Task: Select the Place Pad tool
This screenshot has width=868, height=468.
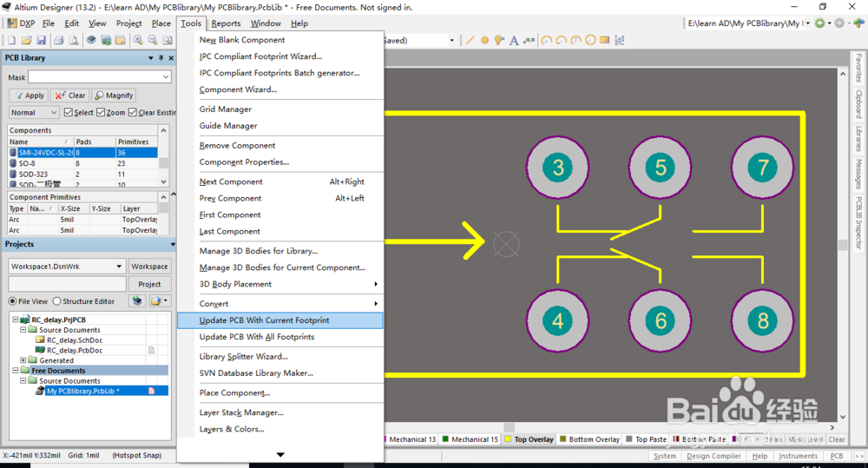Action: (x=484, y=40)
